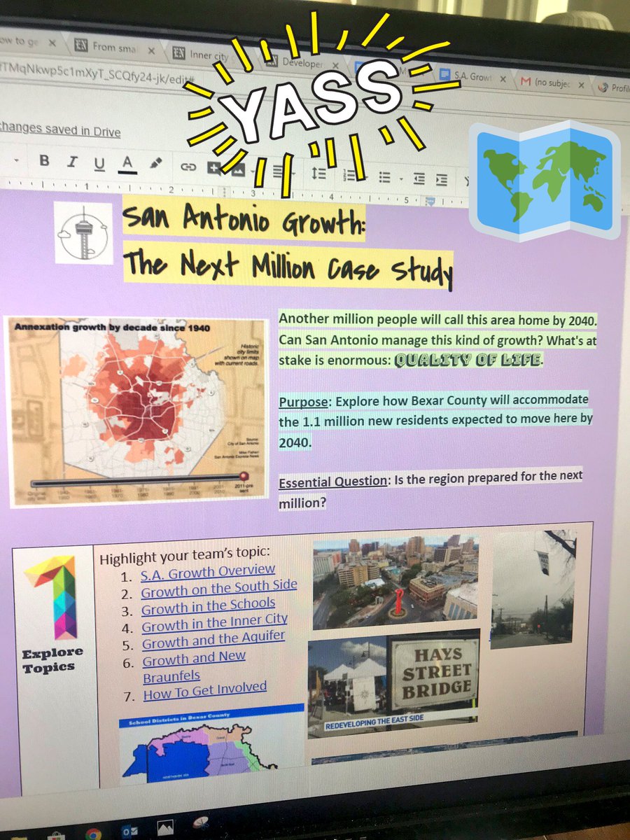
Task: Open the "Growth in the Inner City" link
Action: 215,622
